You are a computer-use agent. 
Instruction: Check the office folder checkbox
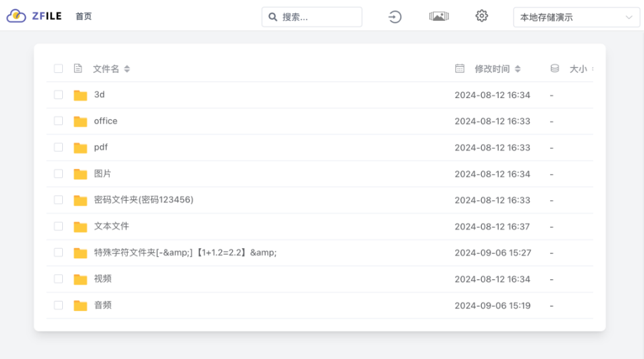coord(58,121)
